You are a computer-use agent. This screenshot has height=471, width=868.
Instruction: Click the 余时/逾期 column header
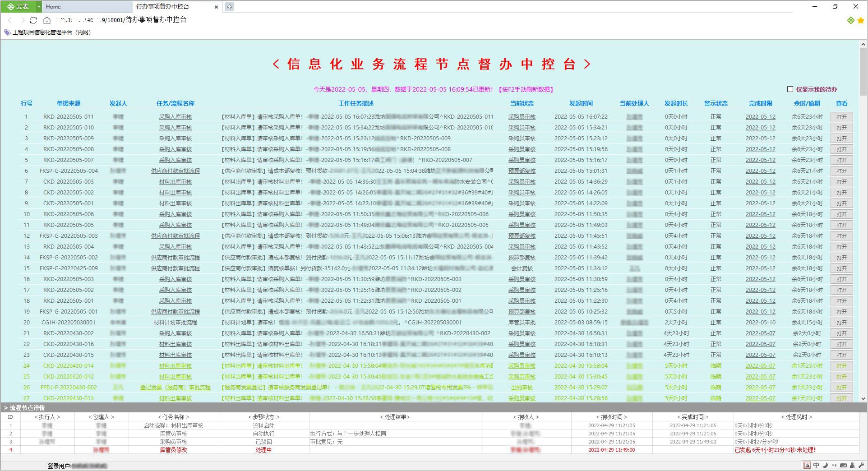(x=807, y=103)
